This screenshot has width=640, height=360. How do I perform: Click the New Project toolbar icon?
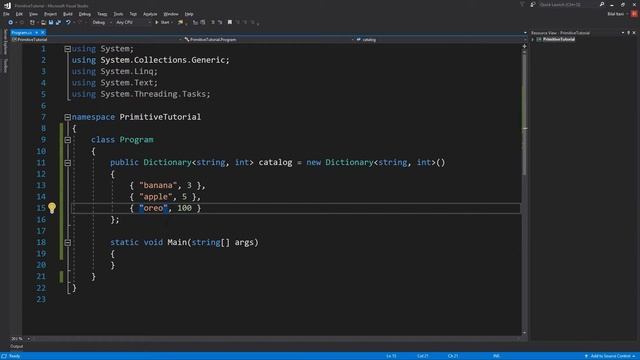tap(32, 22)
